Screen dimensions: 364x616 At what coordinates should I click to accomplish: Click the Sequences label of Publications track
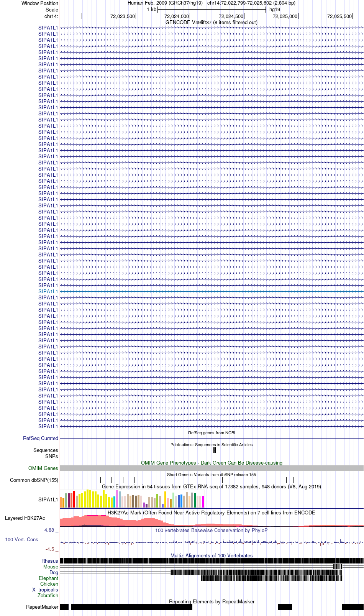tap(46, 450)
